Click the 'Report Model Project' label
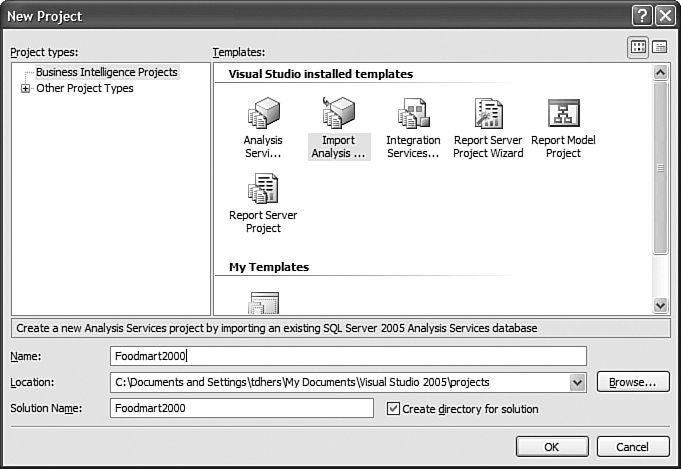 point(563,147)
